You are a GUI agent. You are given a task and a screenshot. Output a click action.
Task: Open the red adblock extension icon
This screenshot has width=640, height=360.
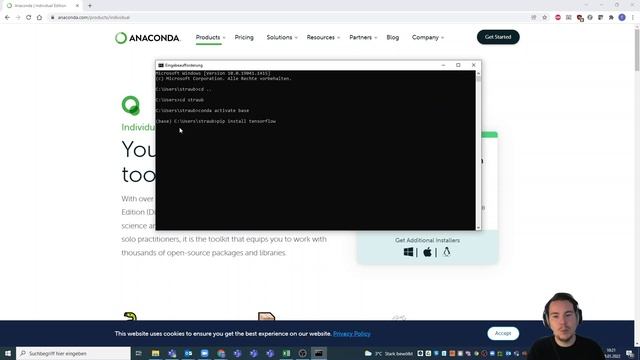tap(558, 18)
